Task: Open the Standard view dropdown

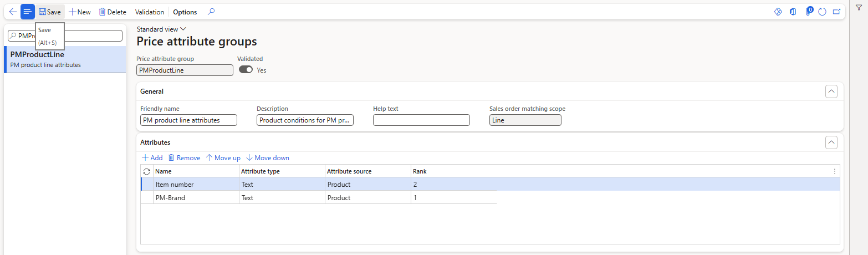Action: [x=162, y=29]
